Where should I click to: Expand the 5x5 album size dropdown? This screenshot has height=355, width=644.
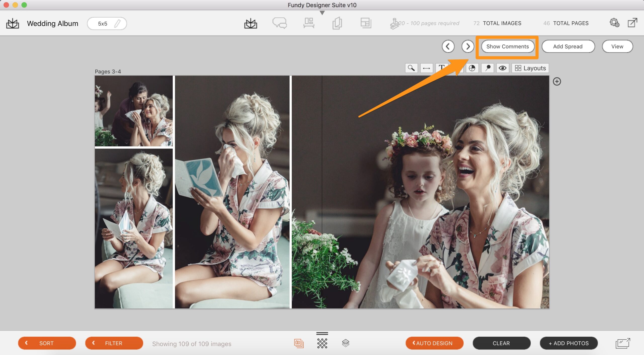(x=107, y=23)
